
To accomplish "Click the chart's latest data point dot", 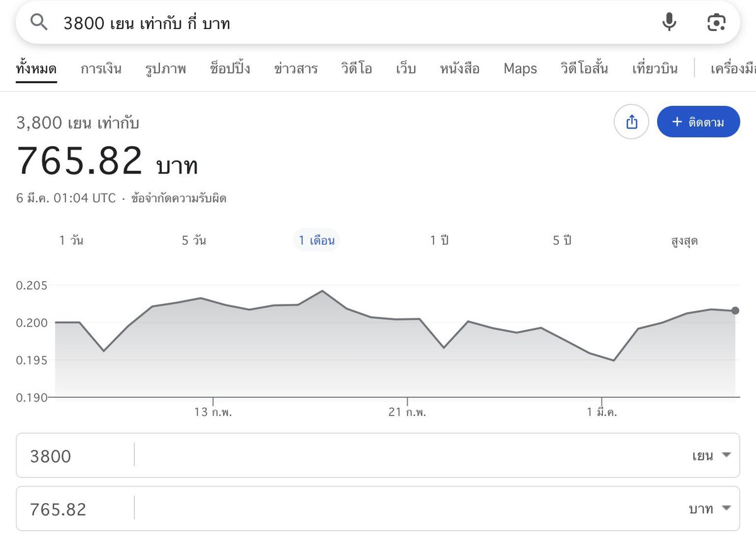I will [735, 311].
